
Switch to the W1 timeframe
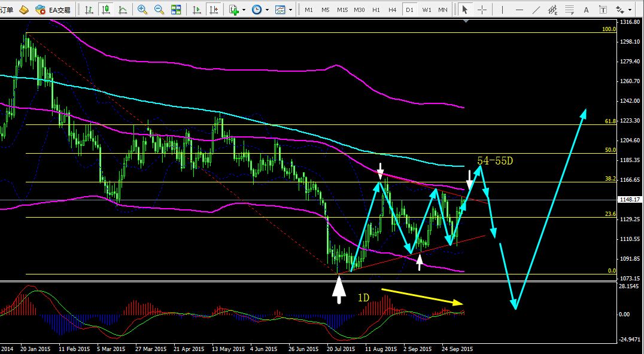(426, 10)
